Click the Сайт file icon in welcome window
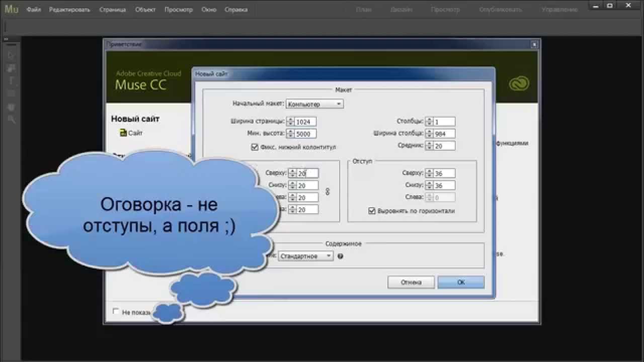The width and height of the screenshot is (644, 362). coord(123,133)
